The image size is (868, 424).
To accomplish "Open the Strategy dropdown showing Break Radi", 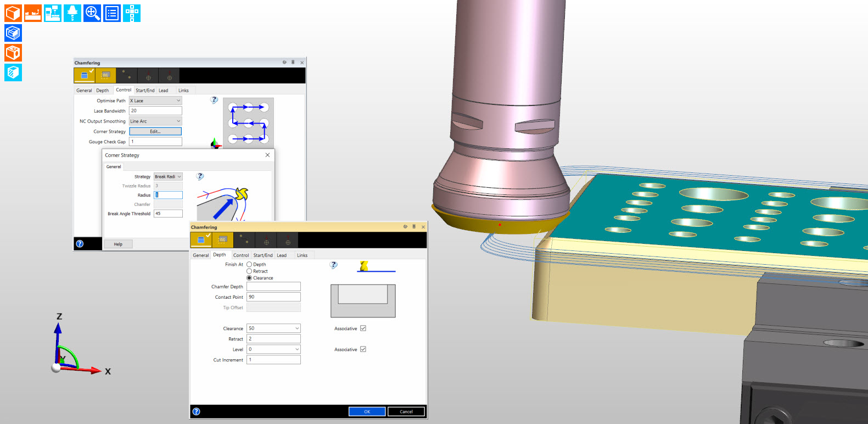I will click(x=167, y=177).
